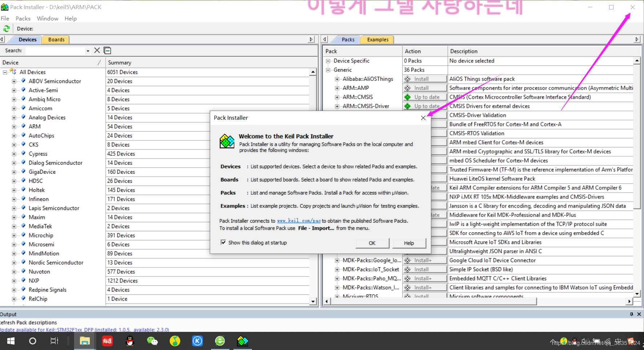The image size is (644, 350).
Task: Expand the MDK-Packs::IoT_Socket entry
Action: pyautogui.click(x=337, y=269)
